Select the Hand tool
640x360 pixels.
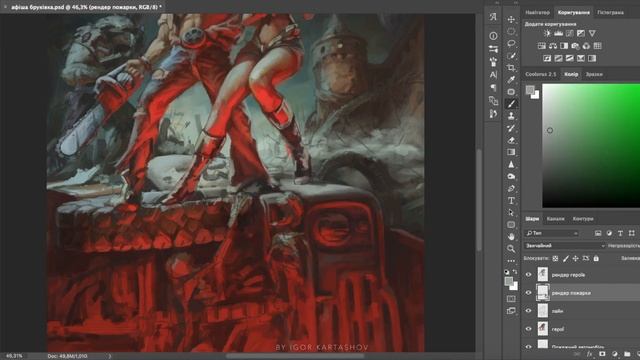pos(511,237)
